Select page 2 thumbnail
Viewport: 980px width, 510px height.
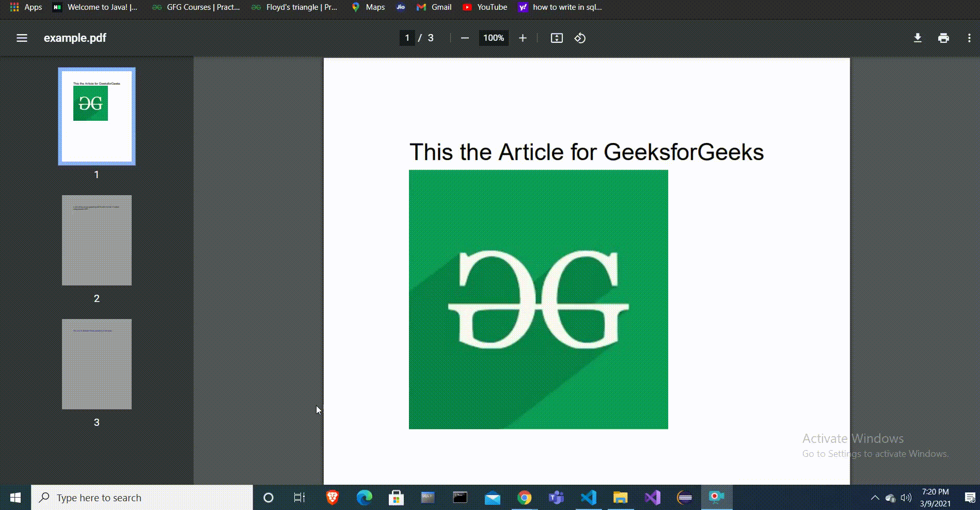click(97, 240)
